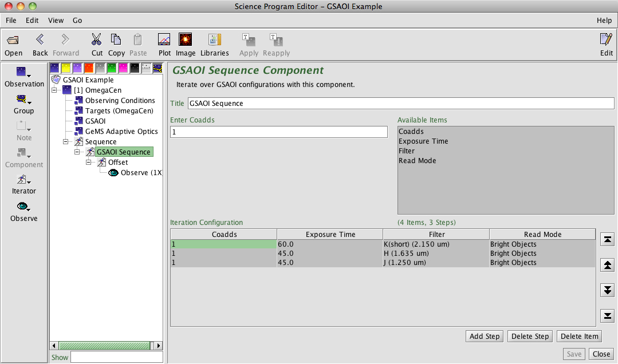The width and height of the screenshot is (618, 364).
Task: Select Read Mode in Available Items
Action: point(417,161)
